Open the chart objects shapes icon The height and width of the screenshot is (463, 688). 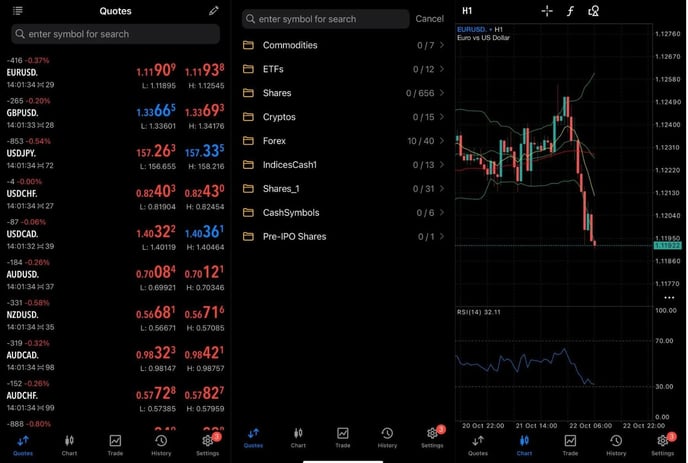(593, 11)
